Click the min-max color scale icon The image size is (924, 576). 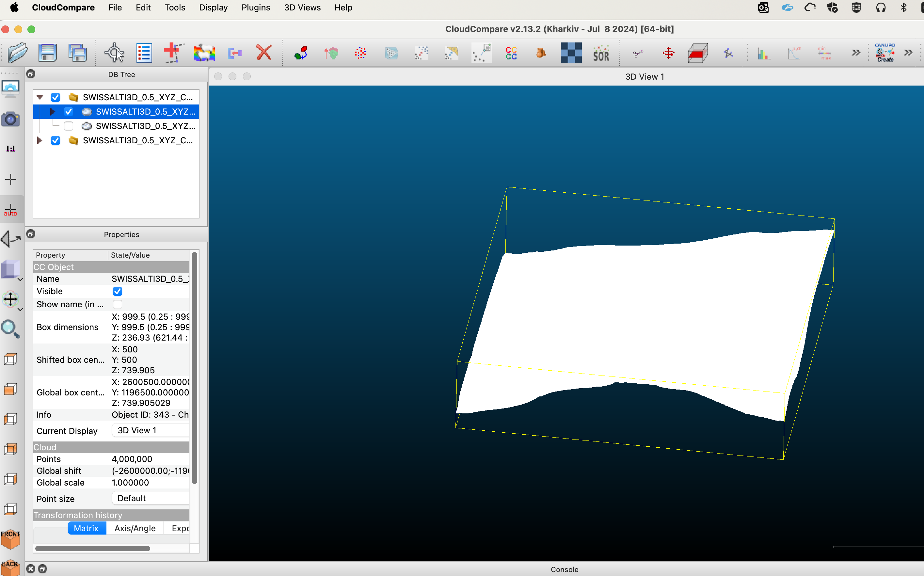click(x=824, y=53)
